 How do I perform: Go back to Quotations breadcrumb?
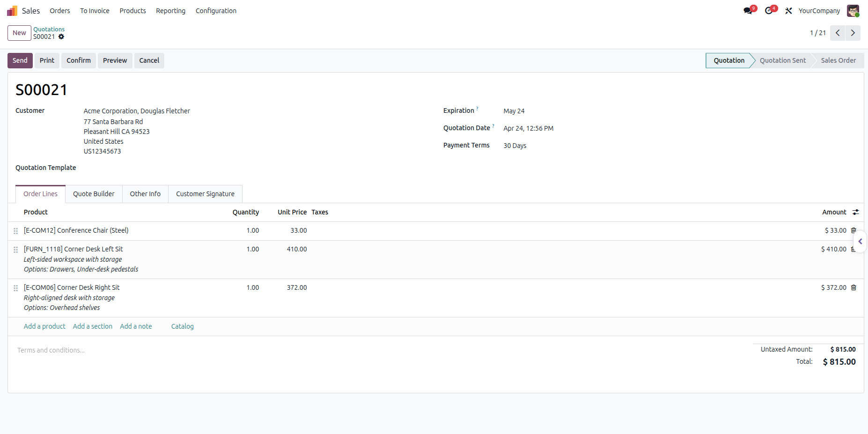pyautogui.click(x=49, y=29)
